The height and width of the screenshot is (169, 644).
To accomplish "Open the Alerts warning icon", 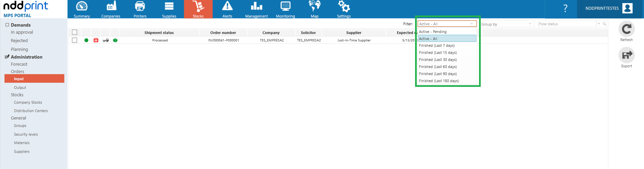I will (x=227, y=6).
